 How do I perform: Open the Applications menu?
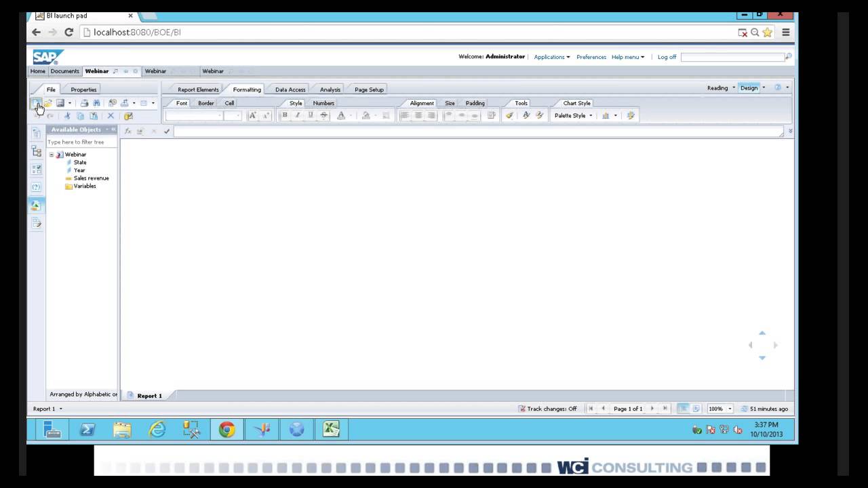(x=552, y=57)
